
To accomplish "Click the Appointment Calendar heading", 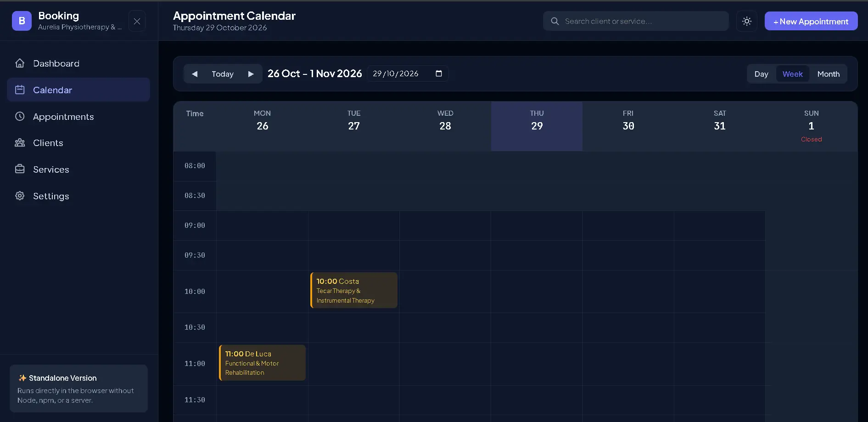I will [234, 16].
